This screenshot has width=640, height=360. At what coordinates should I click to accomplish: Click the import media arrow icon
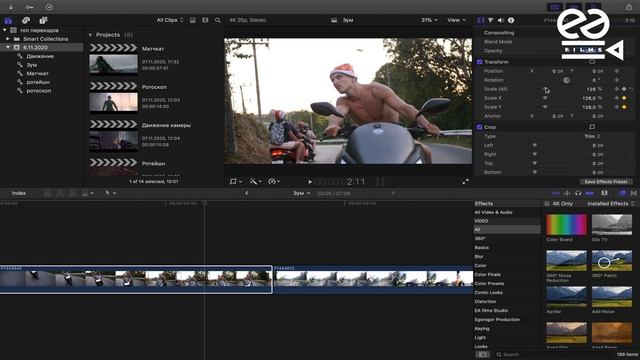11,7
